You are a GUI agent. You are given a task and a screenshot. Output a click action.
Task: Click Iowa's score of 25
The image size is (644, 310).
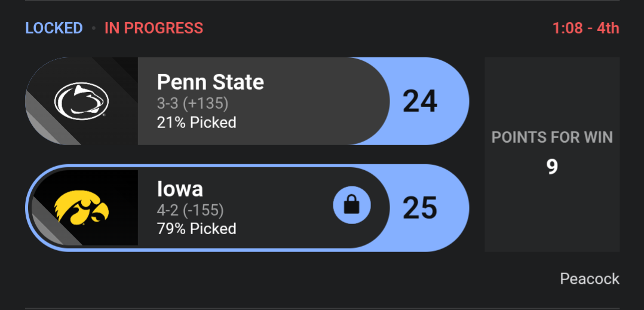(420, 208)
